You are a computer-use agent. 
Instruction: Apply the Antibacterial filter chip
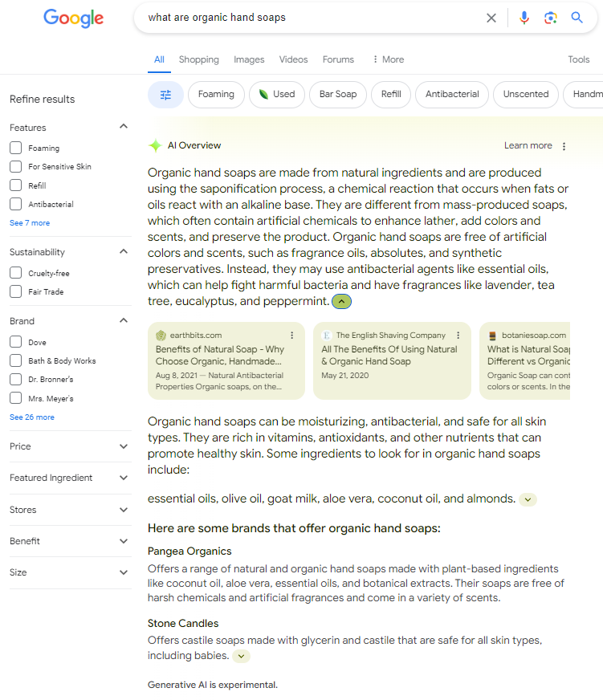pyautogui.click(x=452, y=95)
